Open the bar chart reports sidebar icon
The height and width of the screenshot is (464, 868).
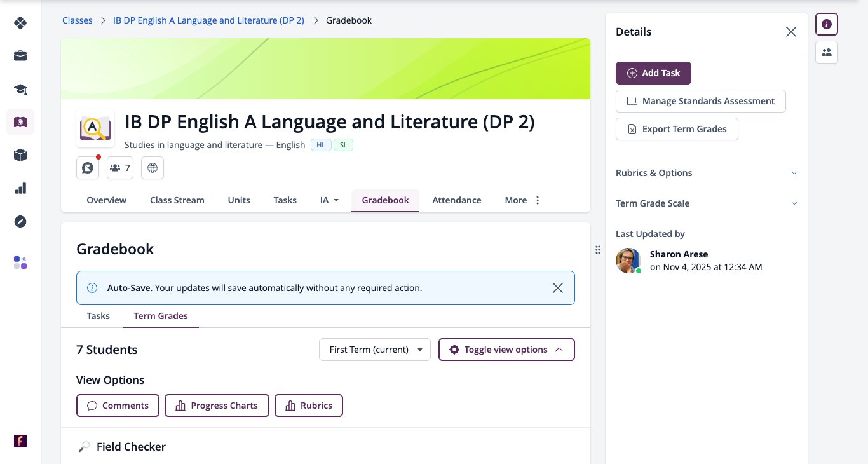[x=20, y=188]
